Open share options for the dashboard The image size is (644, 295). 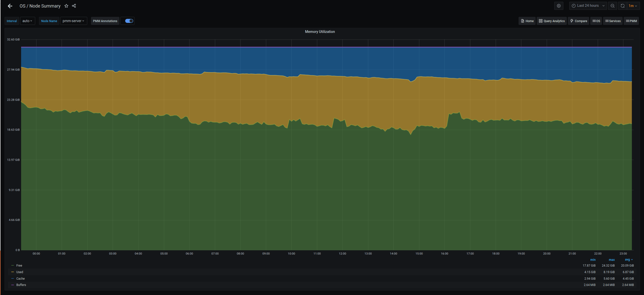(x=74, y=6)
